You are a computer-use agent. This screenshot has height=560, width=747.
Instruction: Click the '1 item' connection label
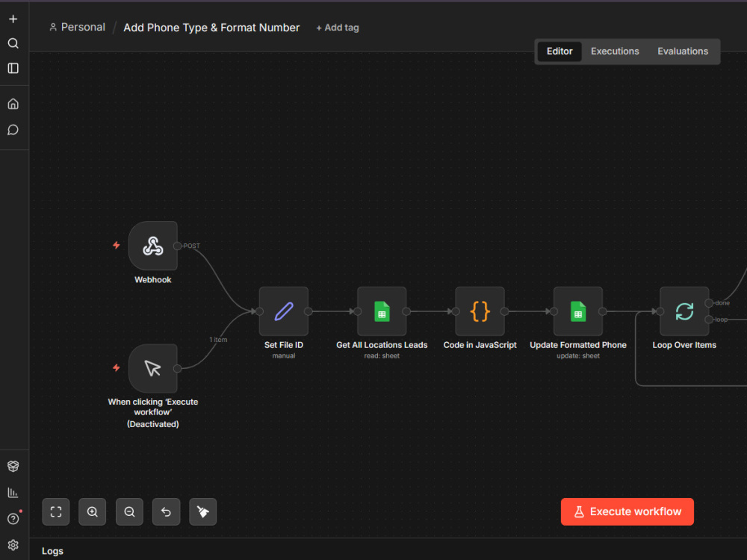click(218, 340)
